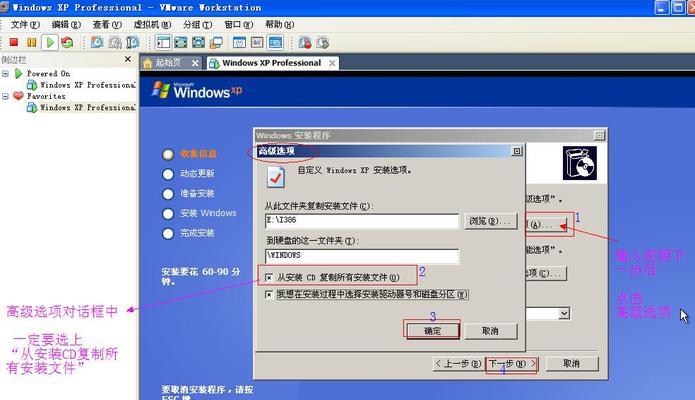The height and width of the screenshot is (400, 695).
Task: Open the 虚拟机(M) menu
Action: 152,24
